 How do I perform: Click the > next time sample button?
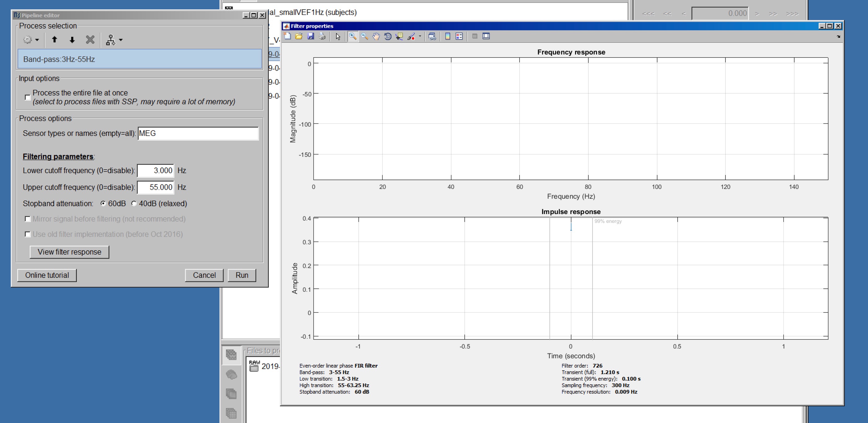tap(757, 14)
